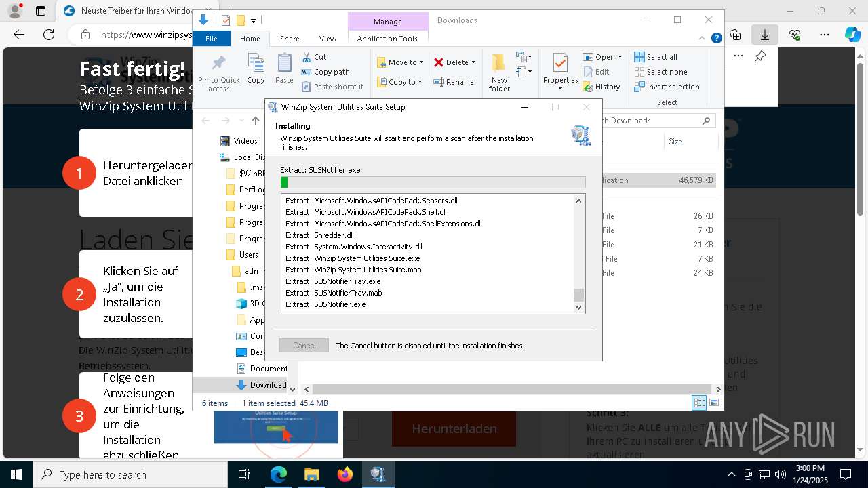Click the Edge back arrow button
The image size is (868, 488).
(19, 35)
